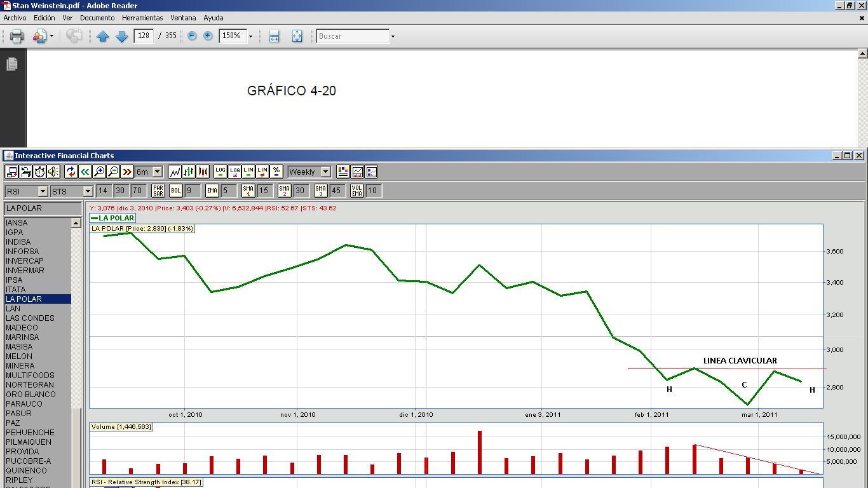The image size is (868, 488).
Task: Open the Documento menu
Action: click(x=97, y=18)
